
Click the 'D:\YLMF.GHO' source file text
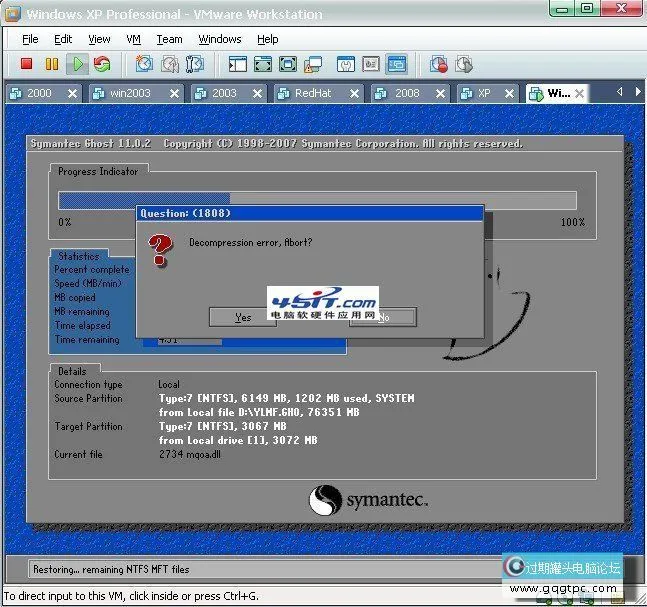270,412
